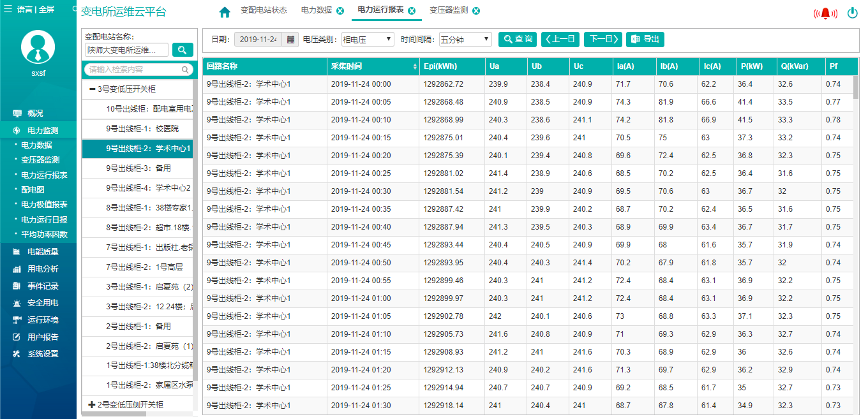The width and height of the screenshot is (868, 419).
Task: Expand the 2号变低压侧开关柜 tree node
Action: coord(92,405)
